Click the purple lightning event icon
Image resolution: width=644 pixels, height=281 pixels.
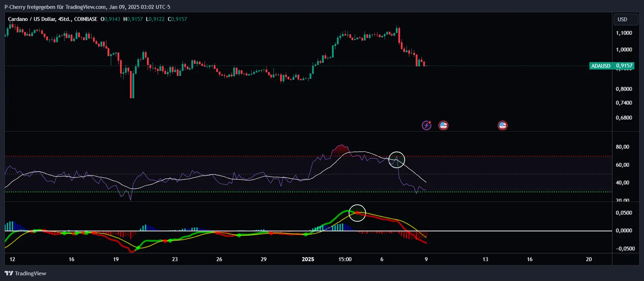tap(426, 125)
